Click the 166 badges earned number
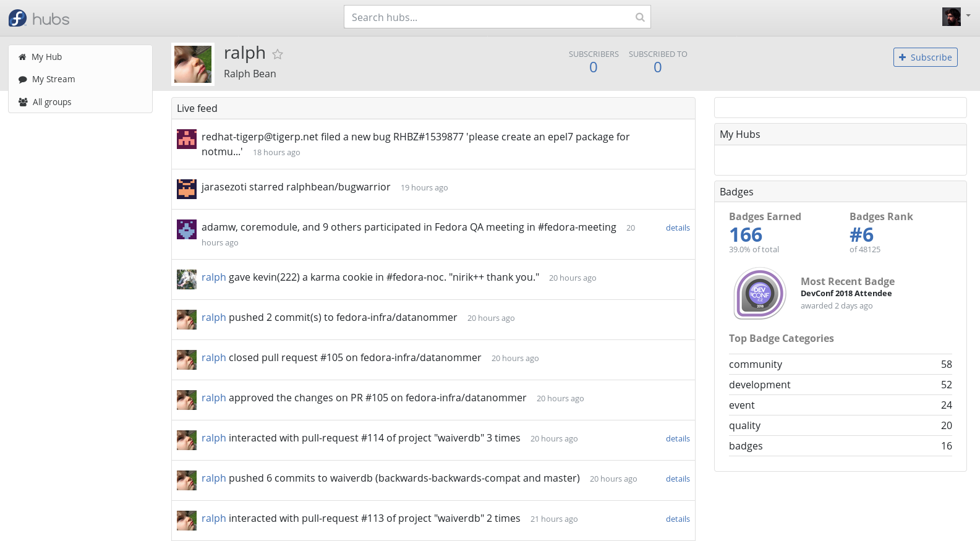 [746, 235]
